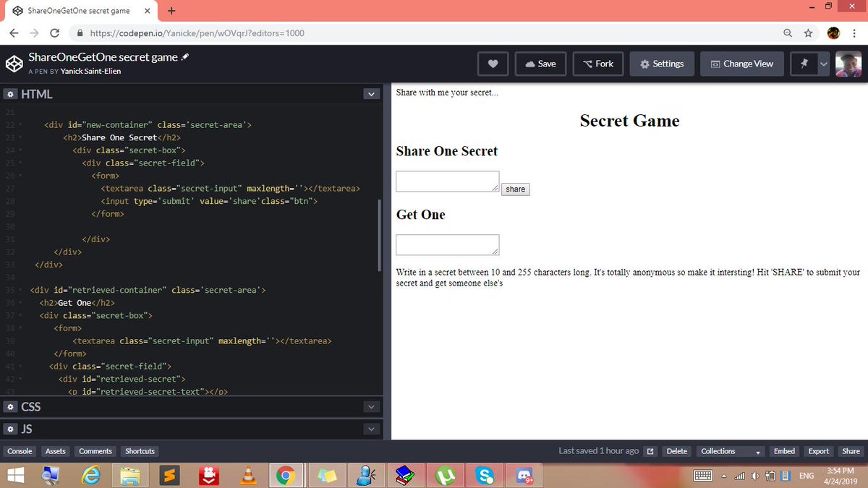Pin the pen using pin icon
Screen dimensions: 868x488
point(804,64)
